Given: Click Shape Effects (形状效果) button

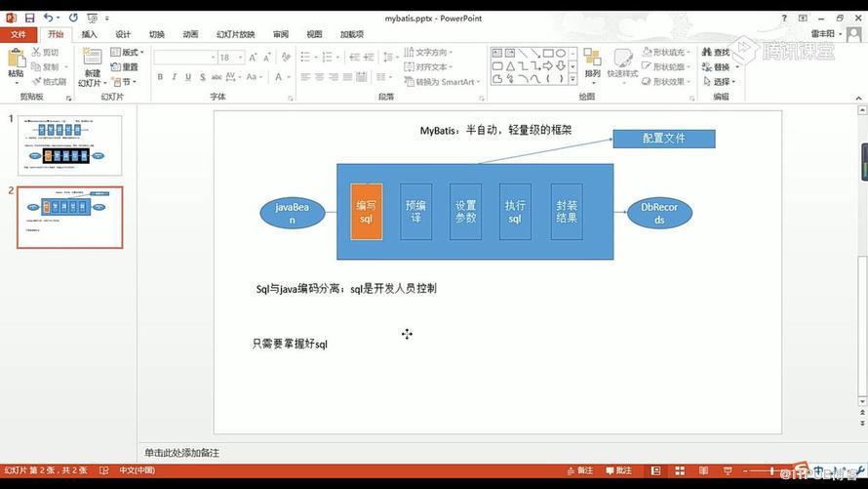Looking at the screenshot, I should coord(666,82).
